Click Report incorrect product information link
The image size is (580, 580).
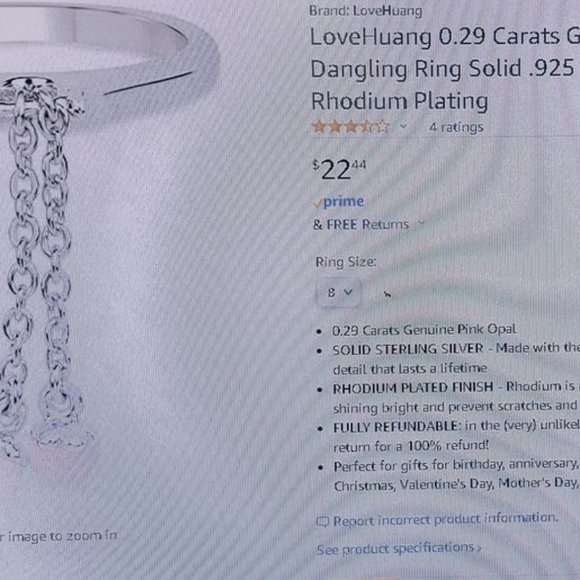point(445,520)
